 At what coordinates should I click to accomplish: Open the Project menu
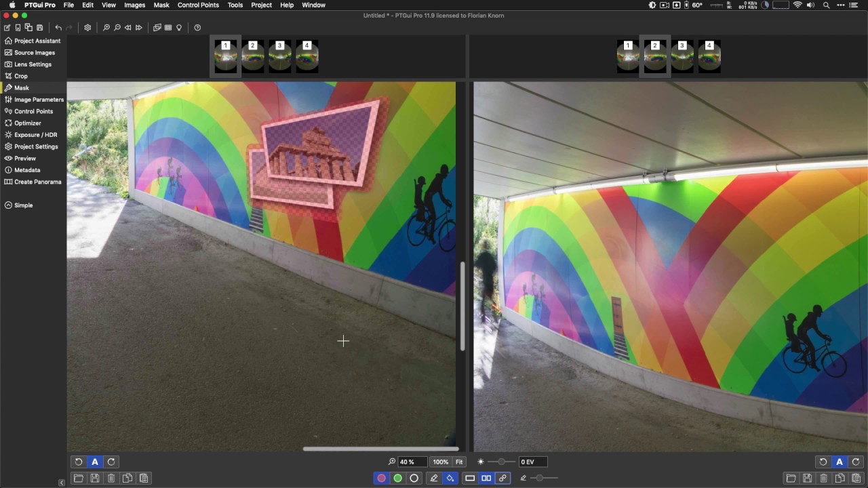point(261,5)
